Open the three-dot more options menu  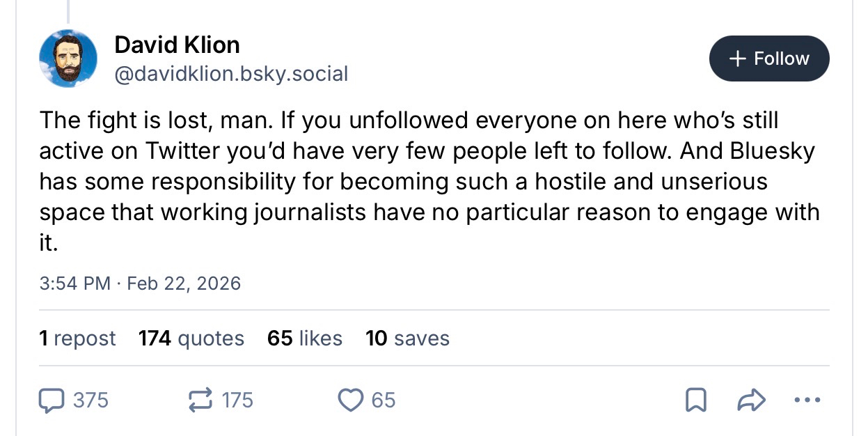[x=807, y=400]
